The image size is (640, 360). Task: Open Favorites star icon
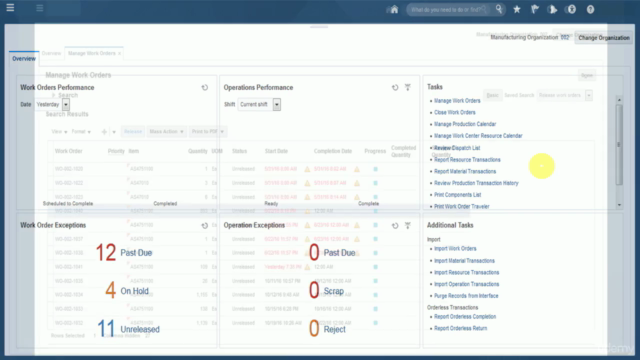(517, 9)
